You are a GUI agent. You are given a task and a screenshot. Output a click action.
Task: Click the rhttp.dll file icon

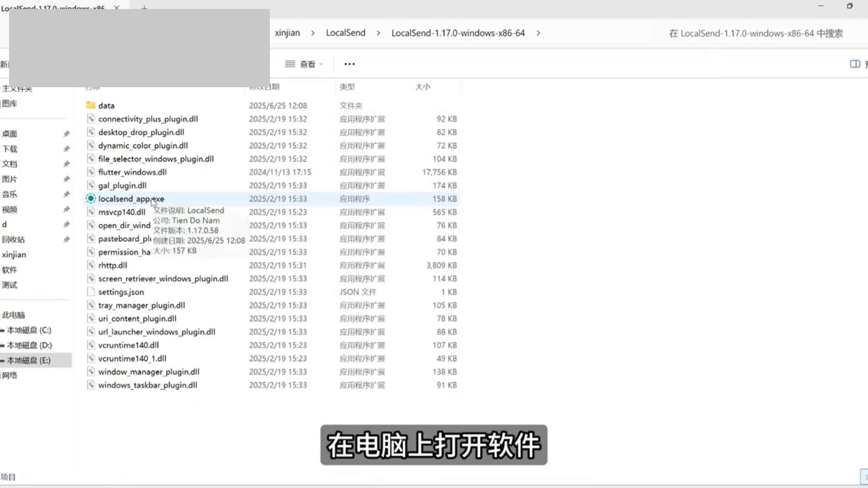(x=91, y=265)
